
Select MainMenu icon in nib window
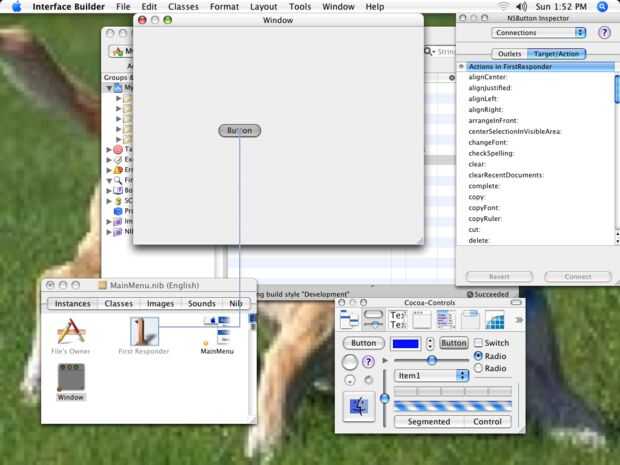[217, 331]
